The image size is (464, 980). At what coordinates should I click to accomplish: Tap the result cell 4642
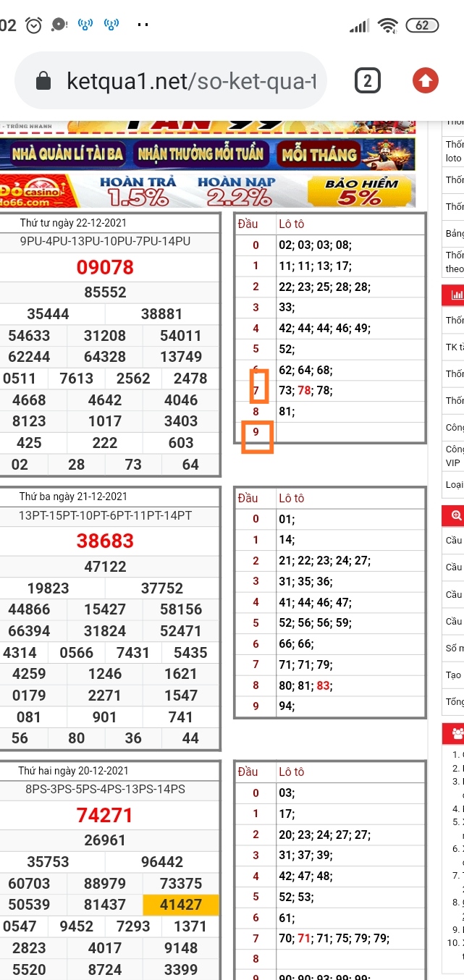click(x=105, y=400)
